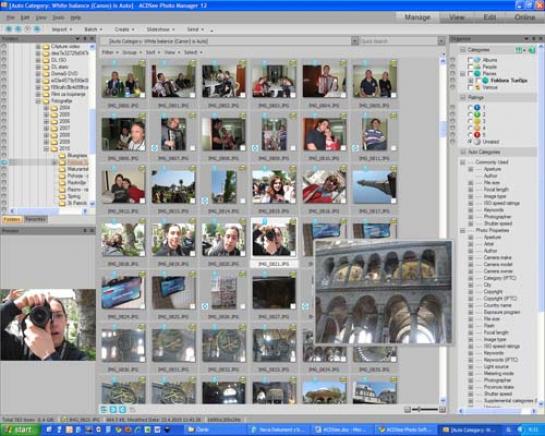The width and height of the screenshot is (545, 436).
Task: Click the first view-mode icon below thumbnails
Action: click(x=104, y=410)
